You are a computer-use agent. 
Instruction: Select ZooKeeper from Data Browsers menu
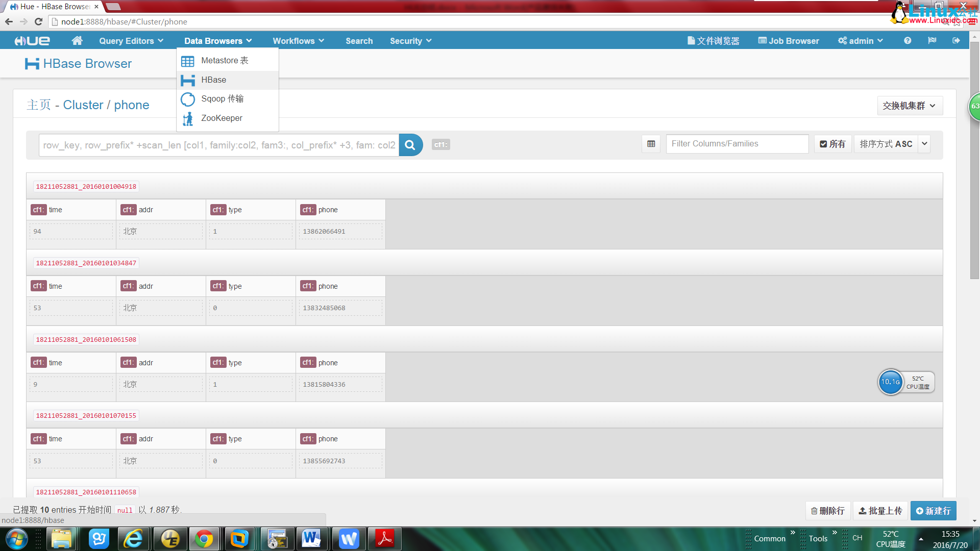tap(222, 118)
